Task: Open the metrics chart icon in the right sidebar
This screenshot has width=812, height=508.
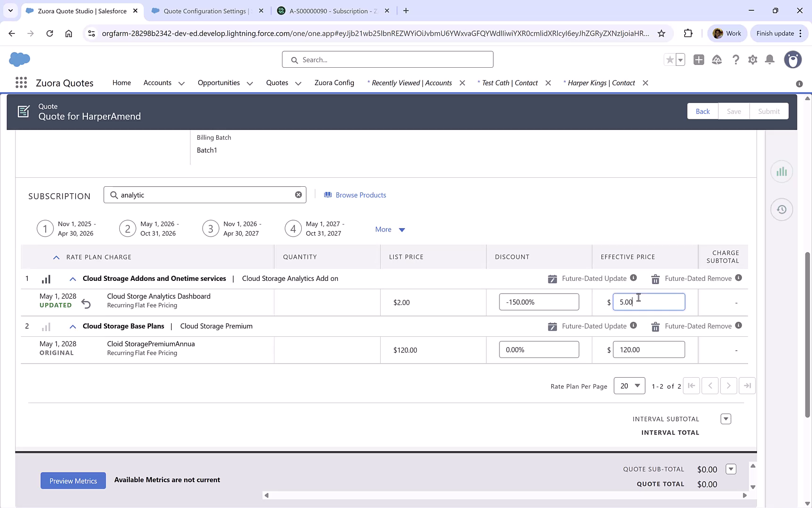Action: pos(781,171)
